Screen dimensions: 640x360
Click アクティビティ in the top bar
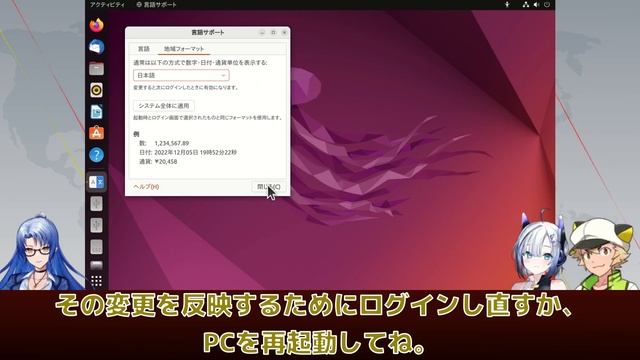tap(107, 4)
